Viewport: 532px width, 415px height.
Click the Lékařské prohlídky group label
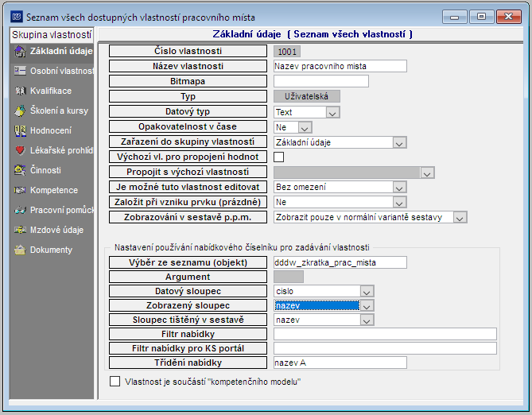point(61,150)
